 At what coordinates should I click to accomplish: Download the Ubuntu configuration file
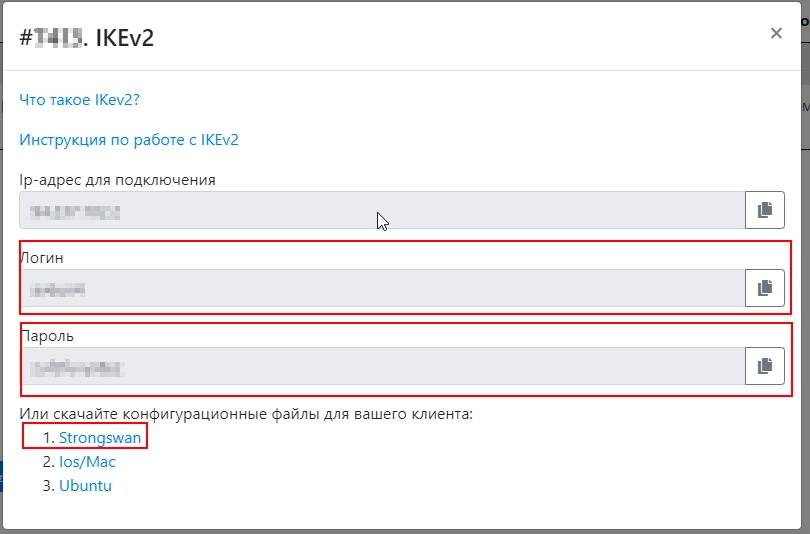tap(85, 486)
